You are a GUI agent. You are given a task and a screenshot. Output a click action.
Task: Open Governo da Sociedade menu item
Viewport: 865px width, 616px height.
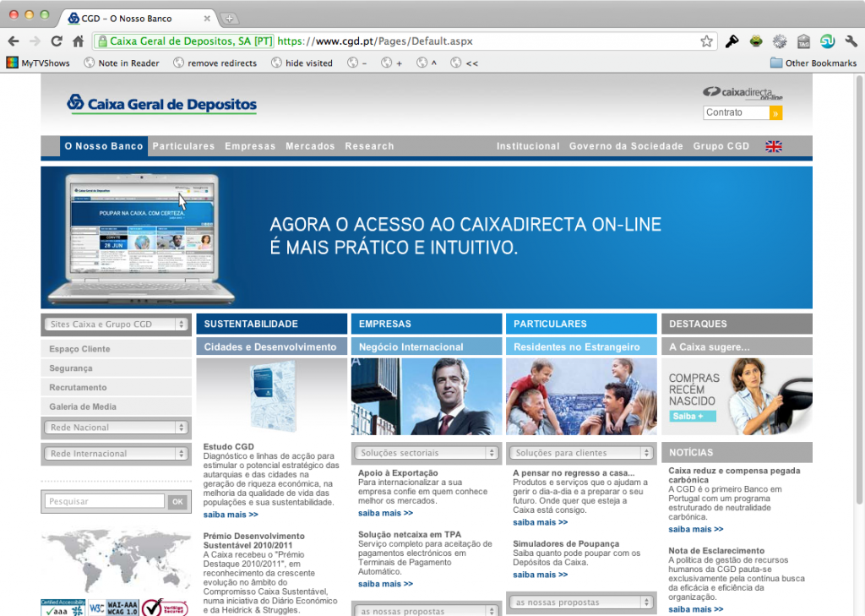pyautogui.click(x=626, y=146)
